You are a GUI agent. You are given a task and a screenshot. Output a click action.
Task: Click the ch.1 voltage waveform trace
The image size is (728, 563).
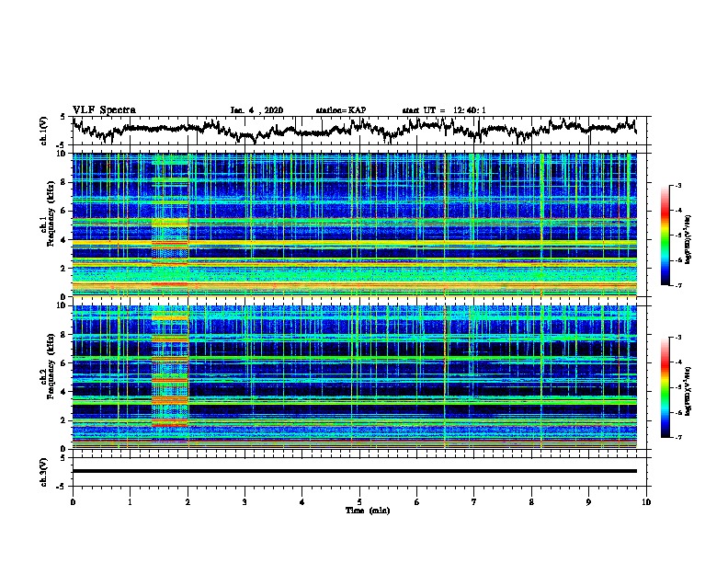(354, 129)
